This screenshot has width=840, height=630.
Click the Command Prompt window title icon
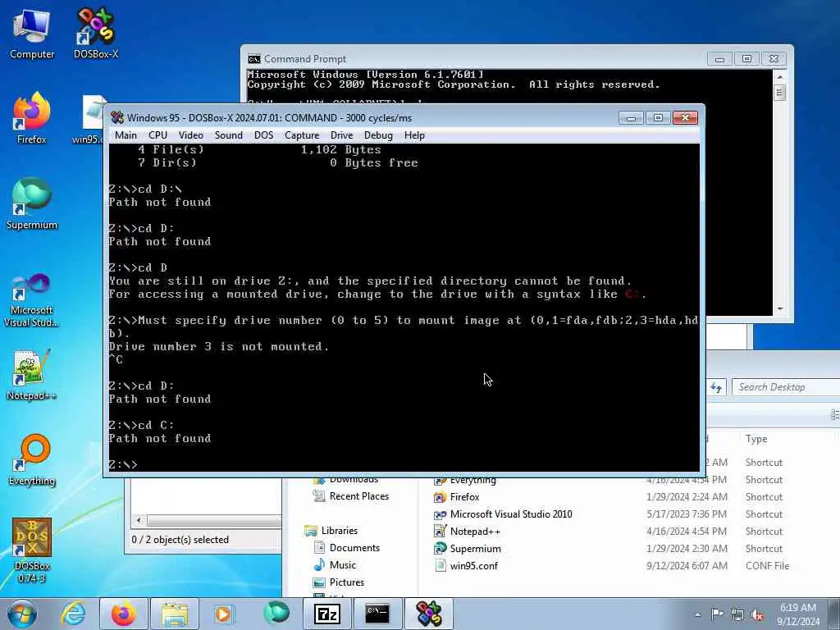254,59
